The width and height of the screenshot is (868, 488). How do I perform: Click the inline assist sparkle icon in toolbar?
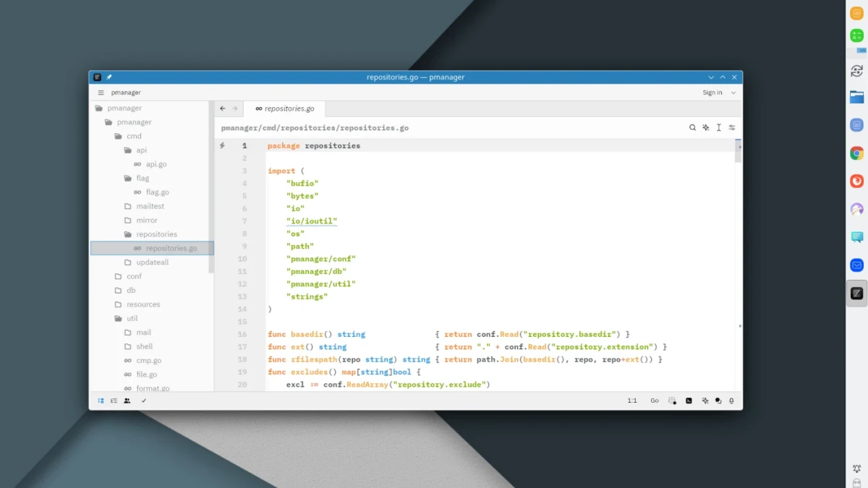tap(705, 127)
